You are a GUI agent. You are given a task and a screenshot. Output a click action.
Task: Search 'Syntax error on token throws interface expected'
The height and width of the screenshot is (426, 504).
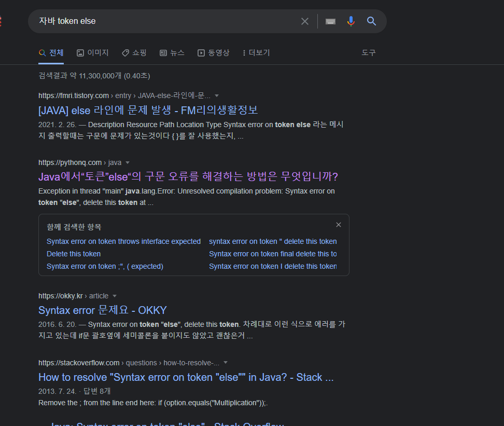tap(123, 241)
